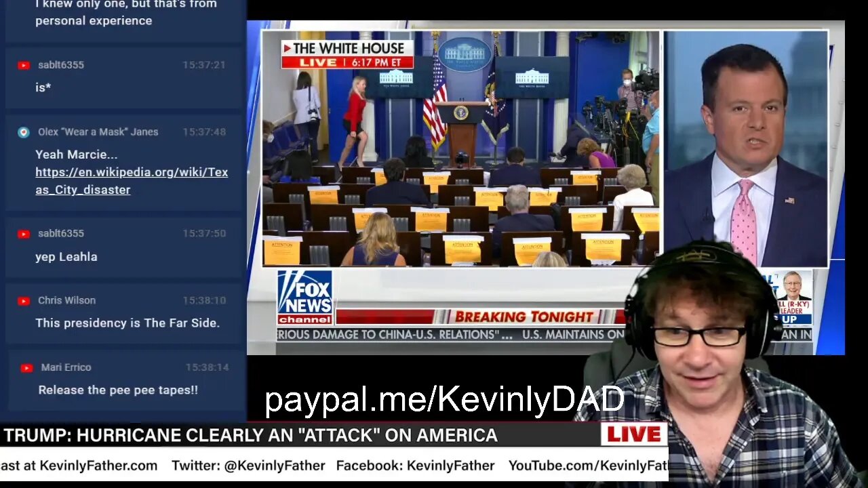868x488 pixels.
Task: Click "KevinlyFather.com" in bottom ticker
Action: (98, 466)
